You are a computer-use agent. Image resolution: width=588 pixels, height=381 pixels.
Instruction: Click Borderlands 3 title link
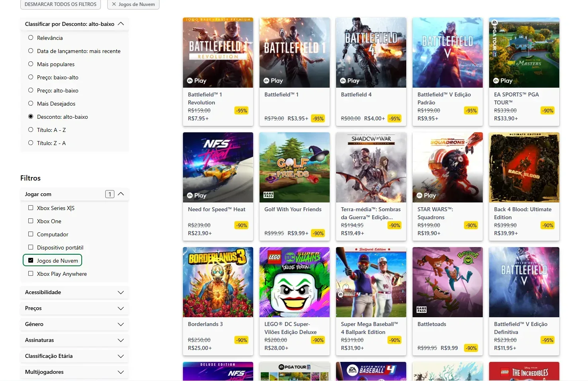click(205, 324)
